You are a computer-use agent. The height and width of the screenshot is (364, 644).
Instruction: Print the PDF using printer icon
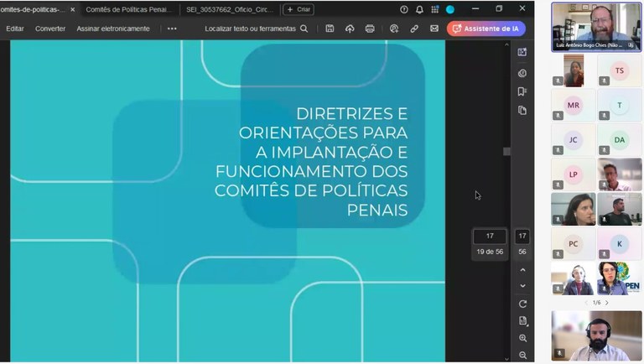tap(370, 29)
